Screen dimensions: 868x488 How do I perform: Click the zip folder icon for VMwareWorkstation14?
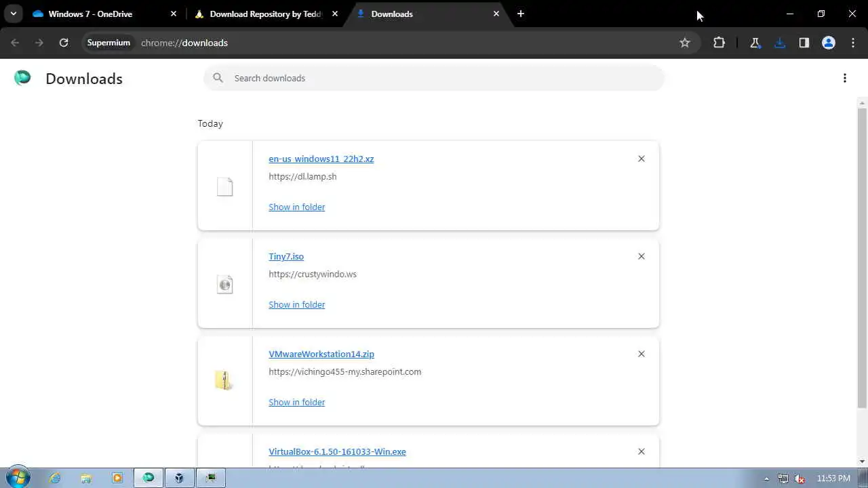224,380
